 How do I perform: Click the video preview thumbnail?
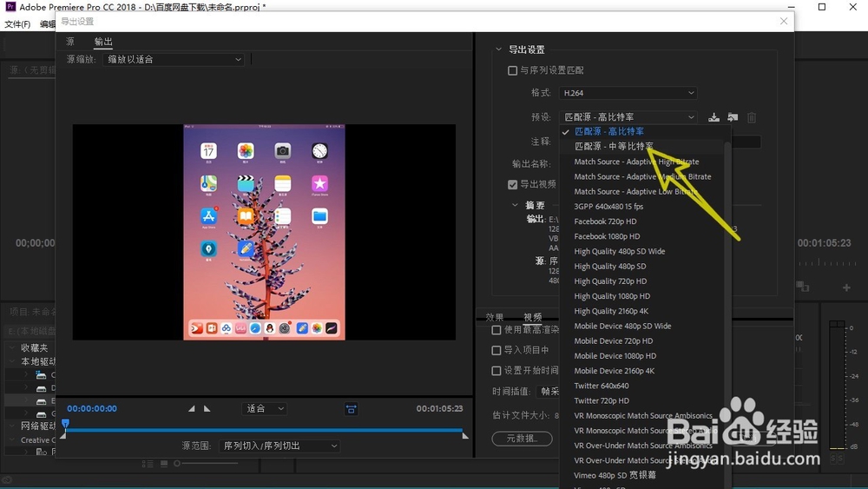(264, 232)
